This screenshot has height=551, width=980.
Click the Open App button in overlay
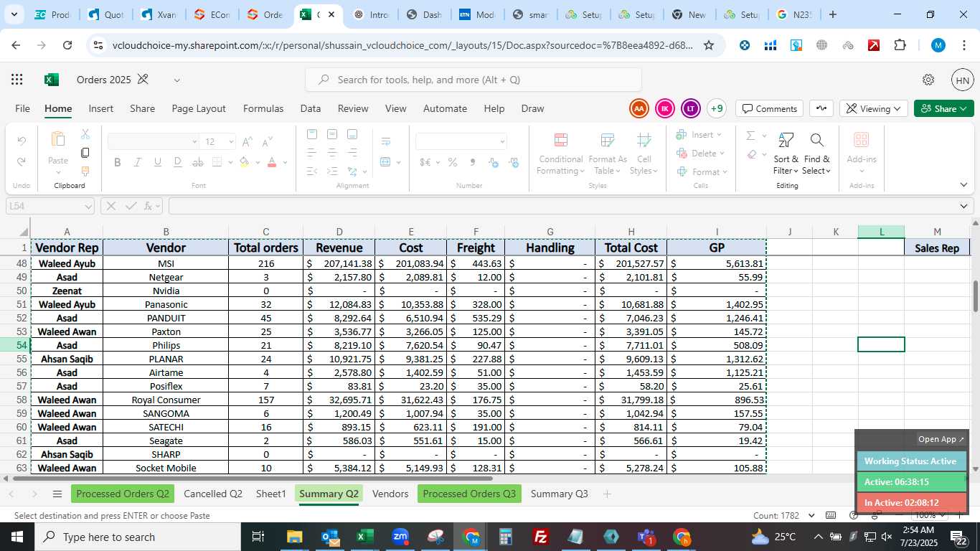(x=941, y=439)
